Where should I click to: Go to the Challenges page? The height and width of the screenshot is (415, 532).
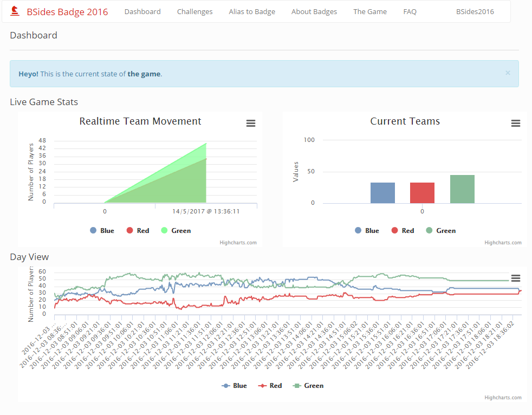click(x=194, y=11)
